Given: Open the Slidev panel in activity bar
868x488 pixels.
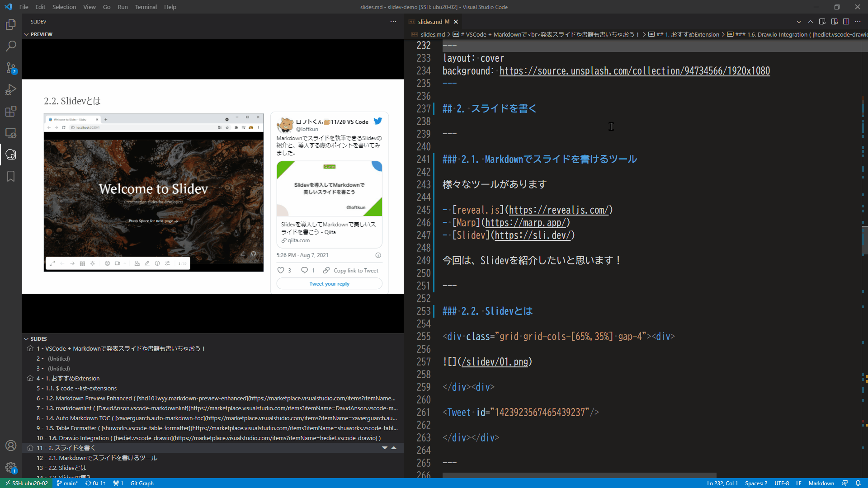Looking at the screenshot, I should 11,155.
